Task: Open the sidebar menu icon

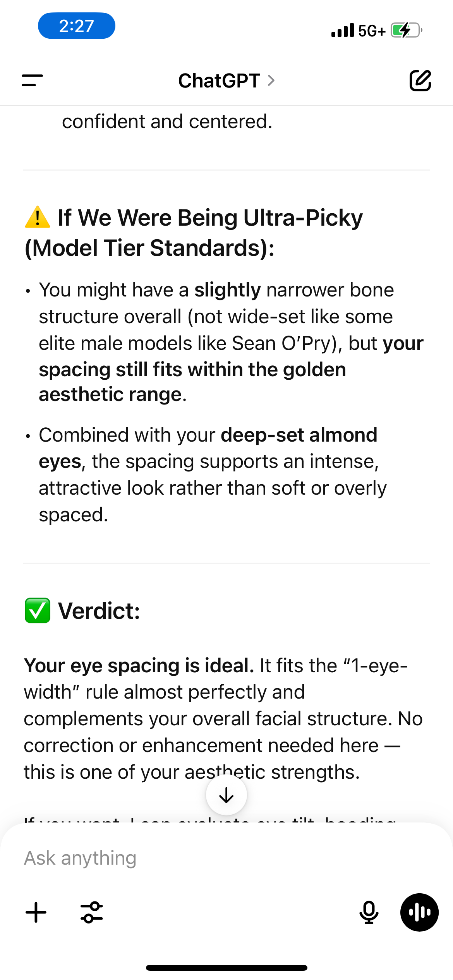Action: coord(32,81)
